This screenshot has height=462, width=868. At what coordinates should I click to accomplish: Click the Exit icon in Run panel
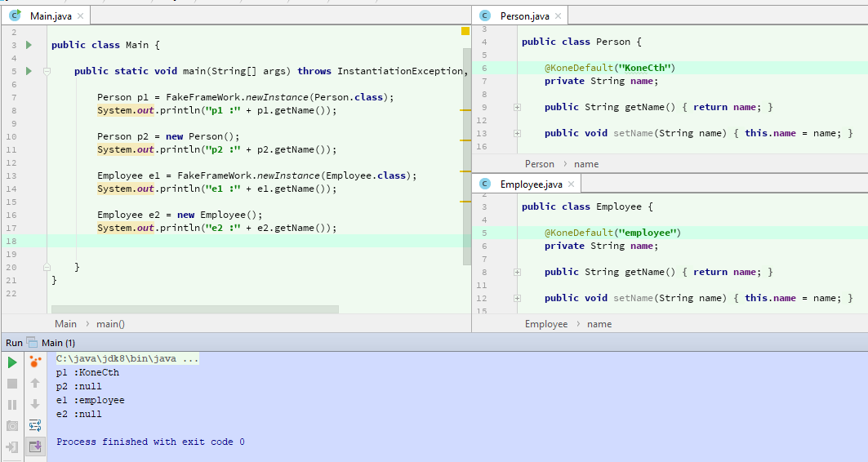pyautogui.click(x=12, y=446)
